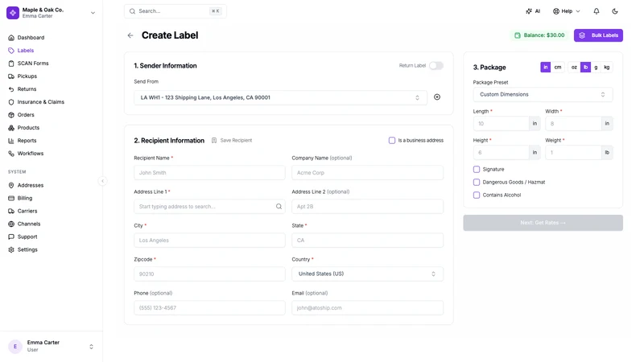
Task: Expand the Emma Carter user menu
Action: pyautogui.click(x=91, y=347)
